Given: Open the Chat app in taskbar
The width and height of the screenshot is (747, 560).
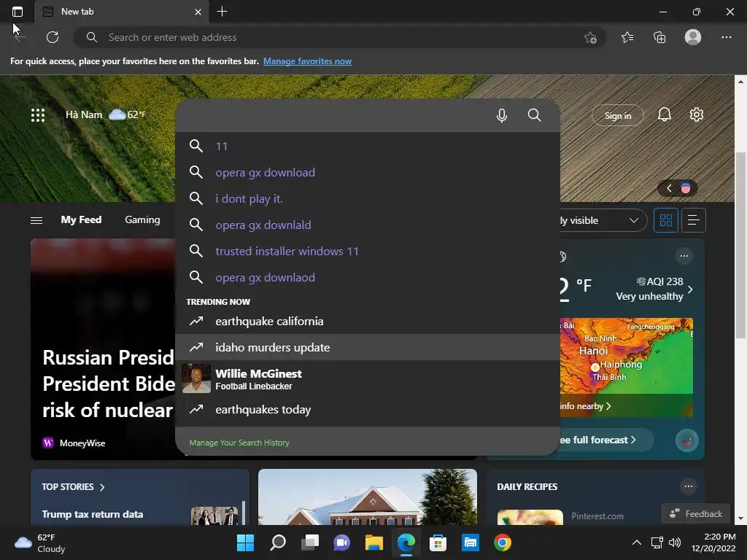Looking at the screenshot, I should click(x=341, y=542).
